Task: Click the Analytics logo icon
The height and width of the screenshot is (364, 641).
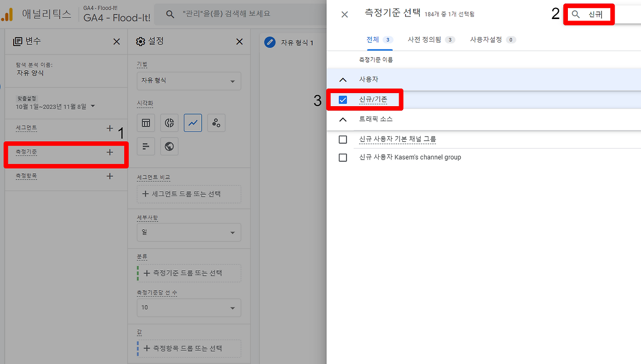Action: (7, 14)
